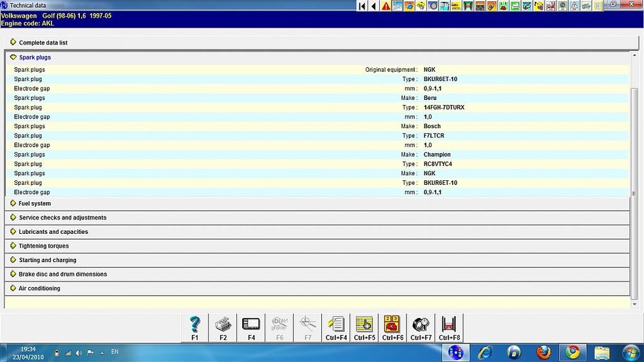Open the Ctrl+F8 vehicle lift icon
This screenshot has height=362, width=644.
tap(450, 328)
